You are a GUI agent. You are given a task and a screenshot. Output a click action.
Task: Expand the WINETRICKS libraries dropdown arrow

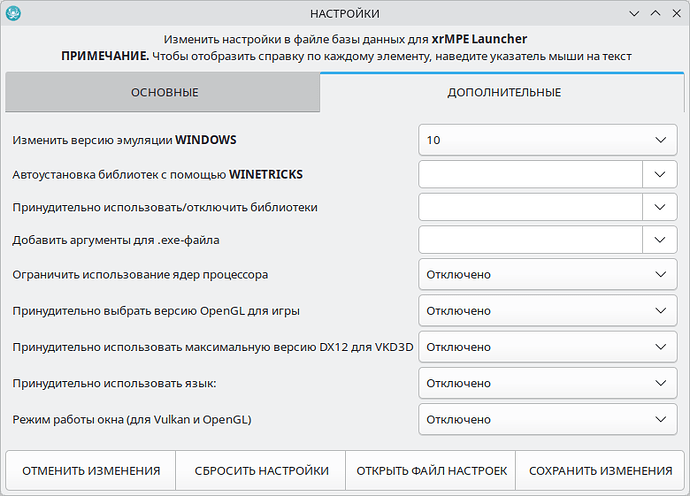click(x=659, y=174)
